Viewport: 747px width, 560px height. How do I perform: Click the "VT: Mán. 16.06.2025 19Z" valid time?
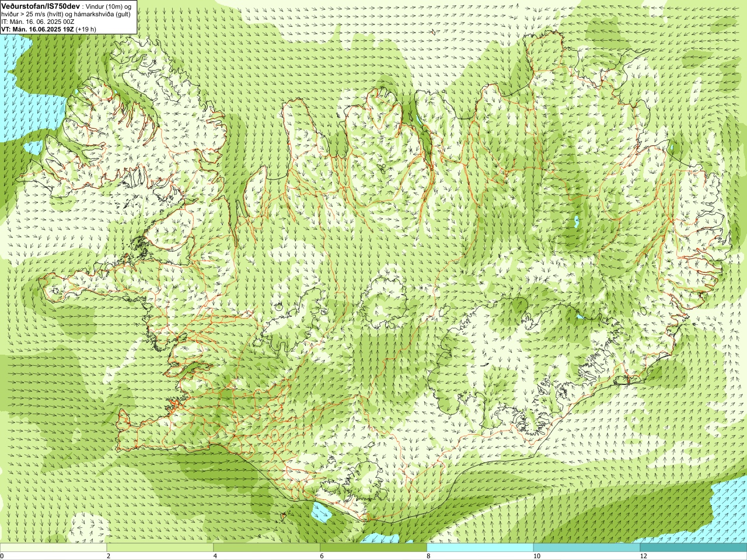(37, 29)
